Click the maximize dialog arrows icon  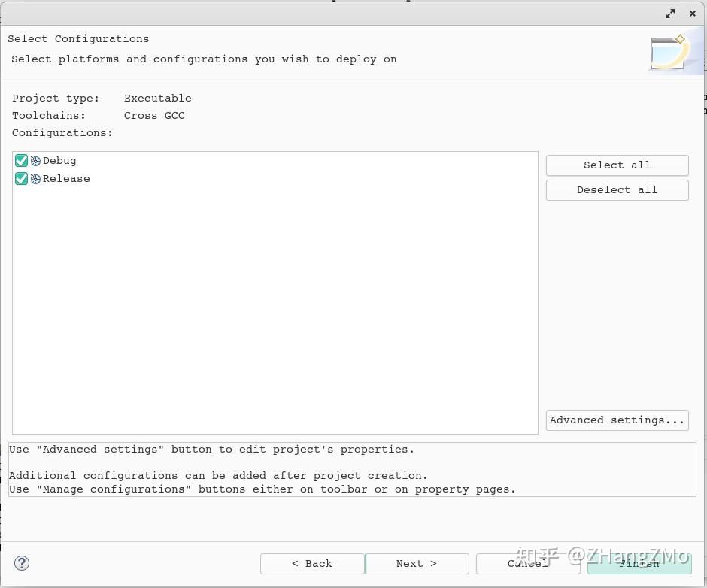669,13
